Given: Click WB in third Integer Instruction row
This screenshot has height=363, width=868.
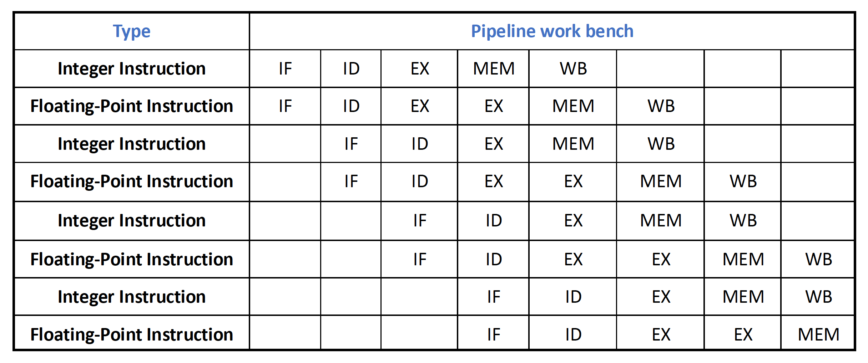Looking at the screenshot, I should pyautogui.click(x=743, y=220).
